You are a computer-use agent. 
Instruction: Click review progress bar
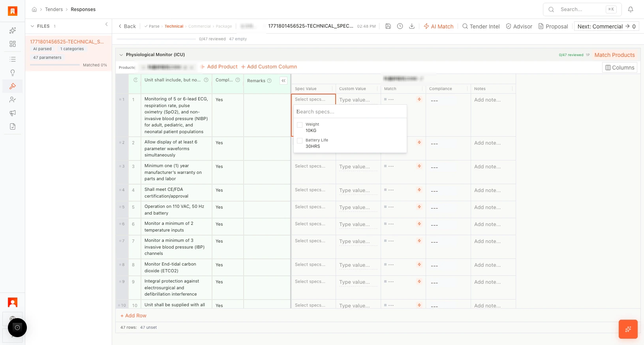click(x=156, y=39)
